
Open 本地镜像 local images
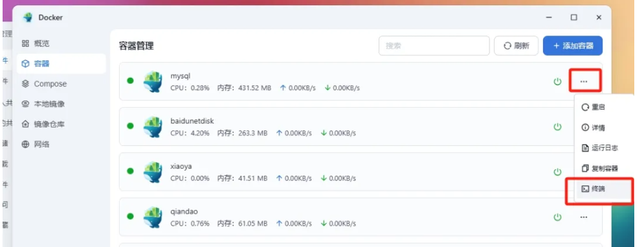pyautogui.click(x=61, y=104)
